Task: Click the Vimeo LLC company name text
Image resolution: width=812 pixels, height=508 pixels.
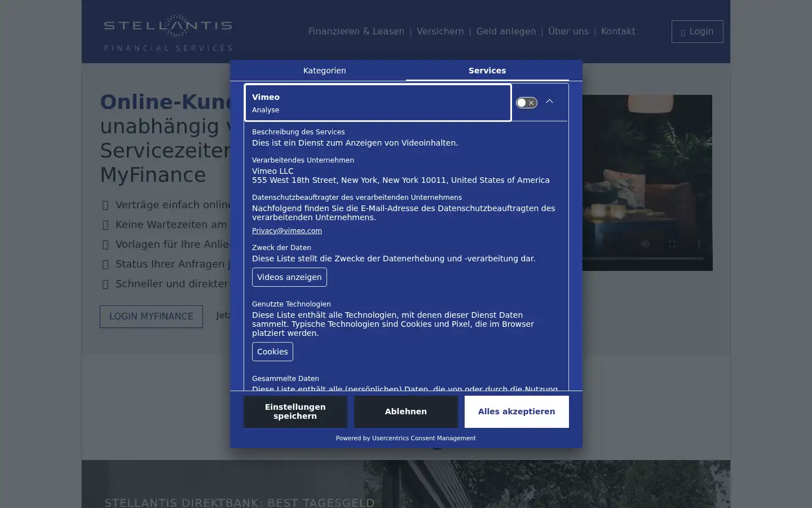Action: (x=273, y=171)
